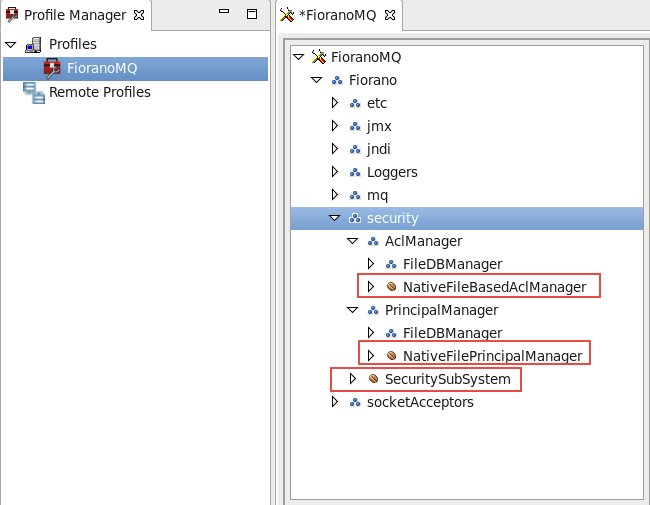The height and width of the screenshot is (505, 650).
Task: Click the NativeFilePrincipalManager bean icon
Action: pyautogui.click(x=391, y=356)
